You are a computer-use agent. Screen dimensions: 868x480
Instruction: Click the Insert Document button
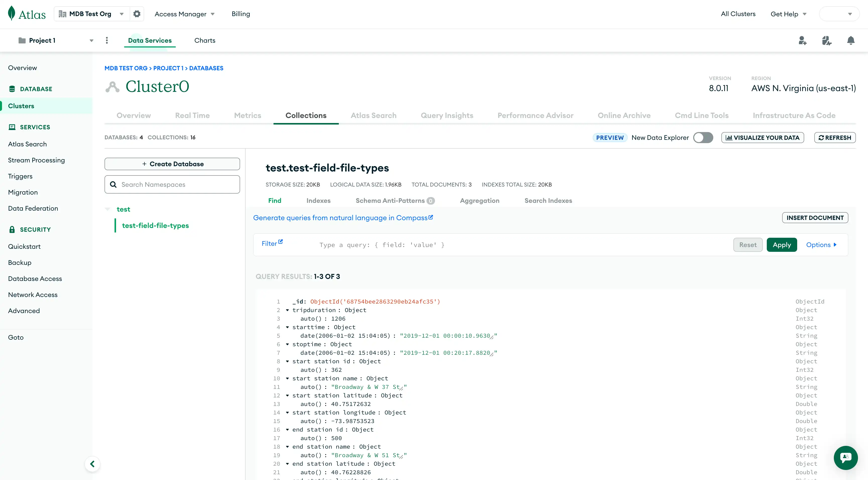pyautogui.click(x=815, y=218)
